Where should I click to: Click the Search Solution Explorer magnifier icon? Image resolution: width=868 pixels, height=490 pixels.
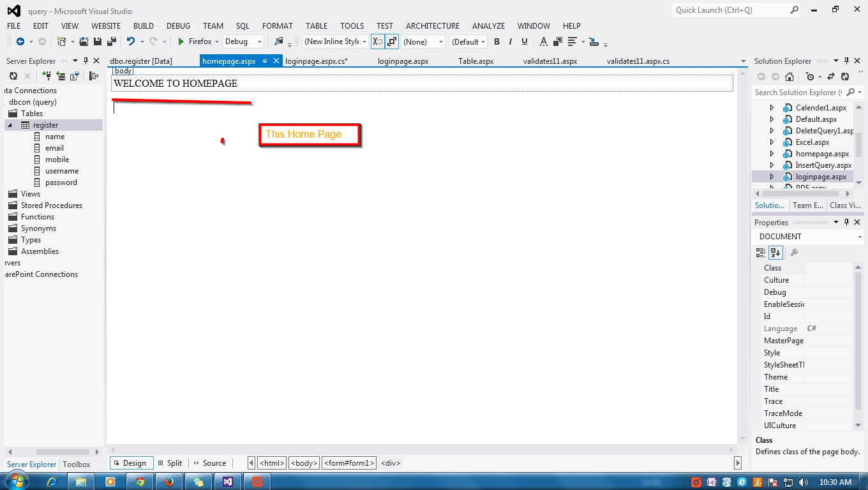click(850, 92)
